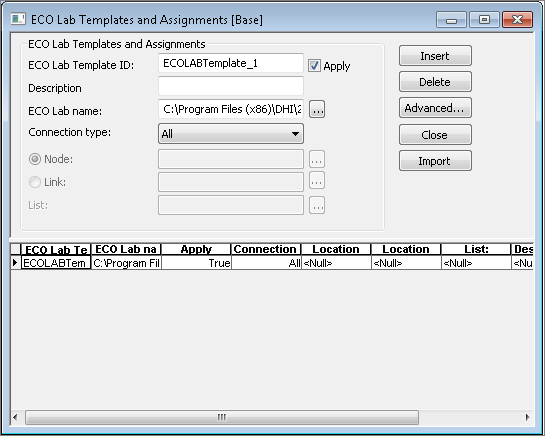Maximize the ECO Lab Templates window
This screenshot has height=436, width=545.
click(485, 20)
